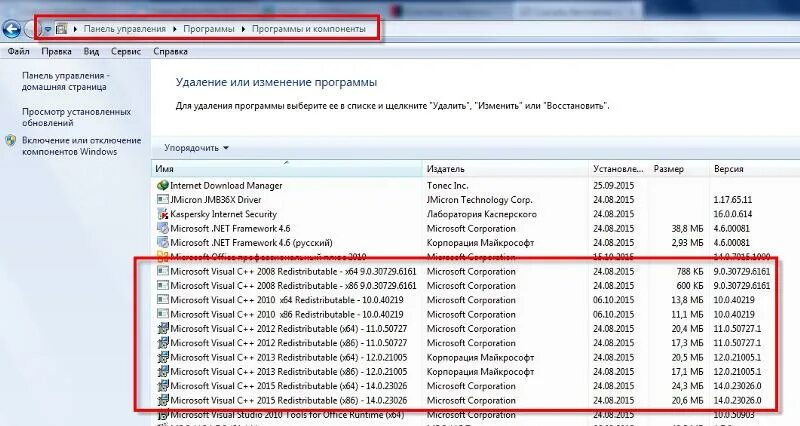Open 'Включение или отключение компонентов Windows' link

tap(82, 146)
